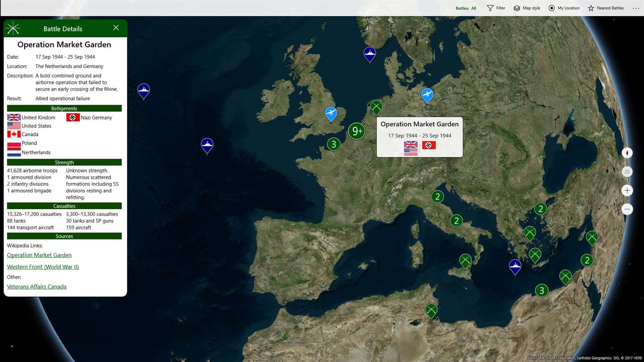The height and width of the screenshot is (362, 644).
Task: Click the '41,628 airborne troops' text
Action: tap(32, 171)
